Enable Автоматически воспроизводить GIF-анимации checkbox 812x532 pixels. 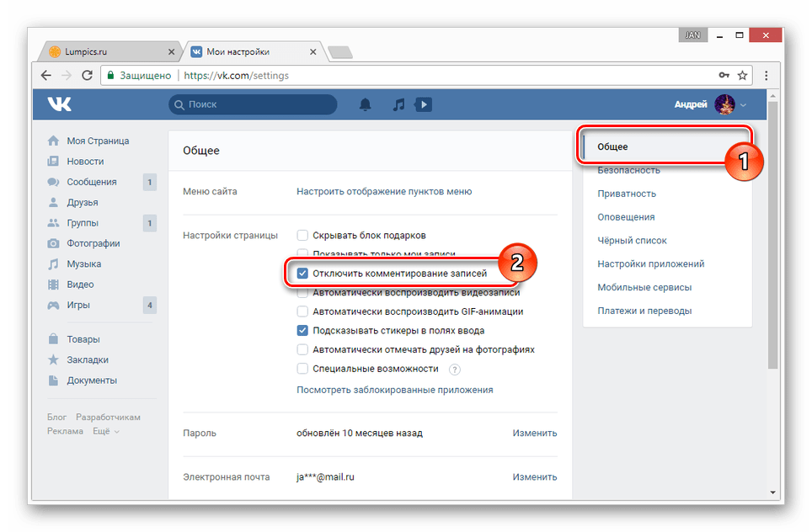[302, 311]
